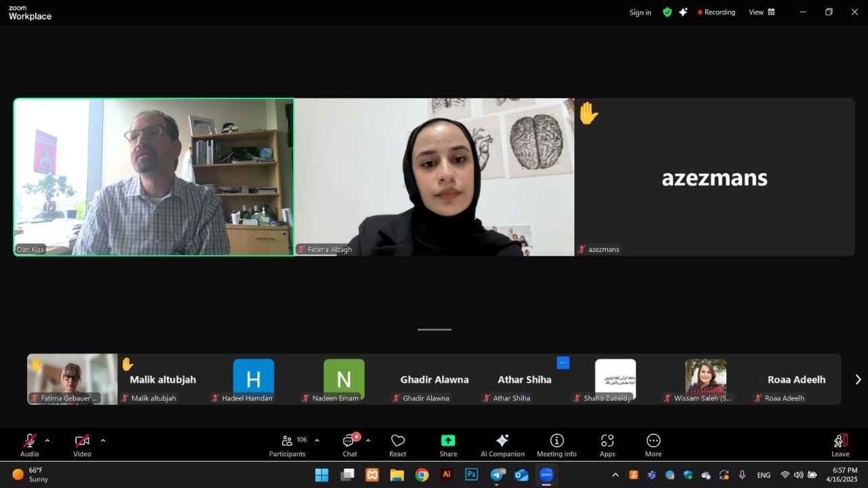Click the green security shield icon
Viewport: 868px width, 488px height.
(667, 12)
